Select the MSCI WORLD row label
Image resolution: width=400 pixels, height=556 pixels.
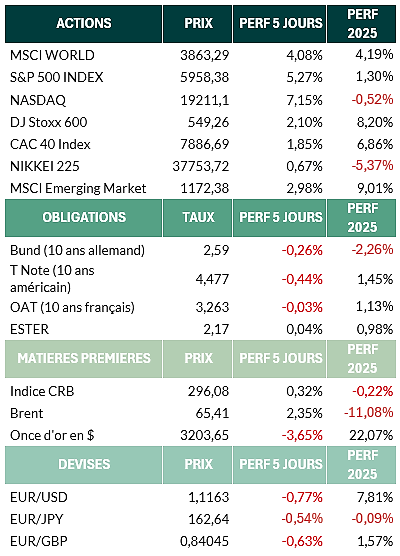52,55
